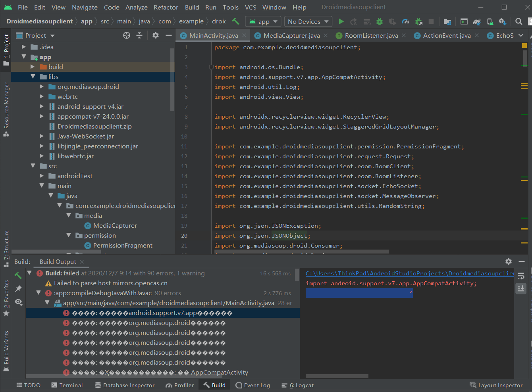Switch to ActionEvent.java tab
The width and height of the screenshot is (532, 392).
pos(447,35)
